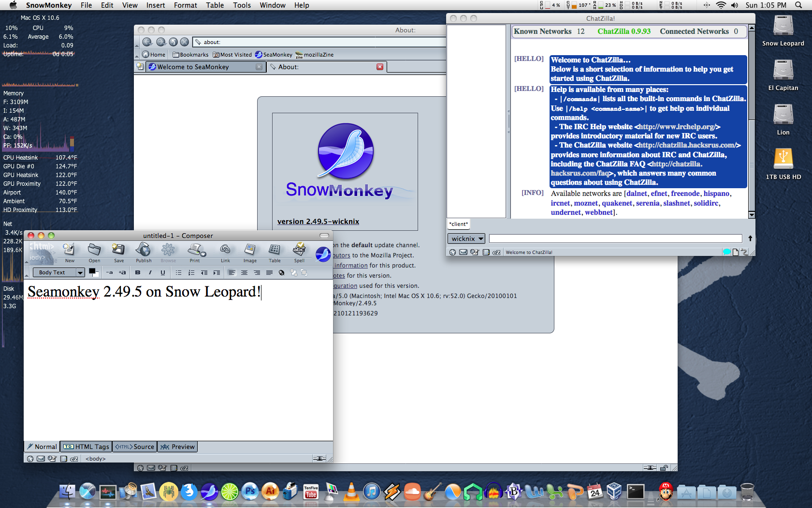Align text right in Composer

257,272
